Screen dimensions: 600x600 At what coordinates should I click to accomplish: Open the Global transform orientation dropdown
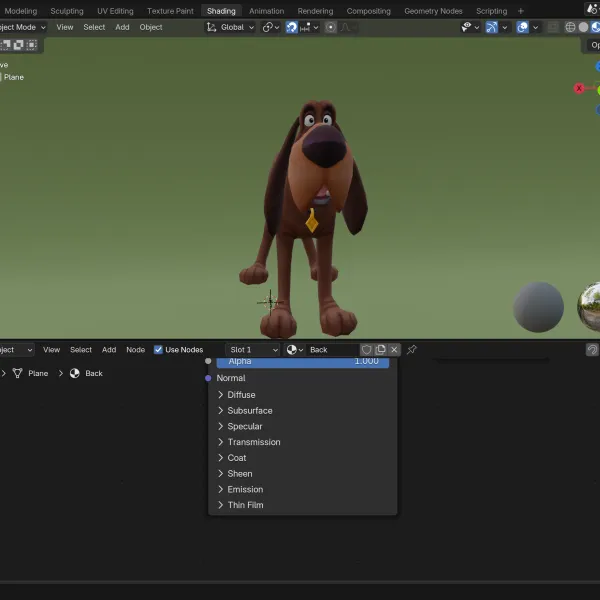point(231,27)
